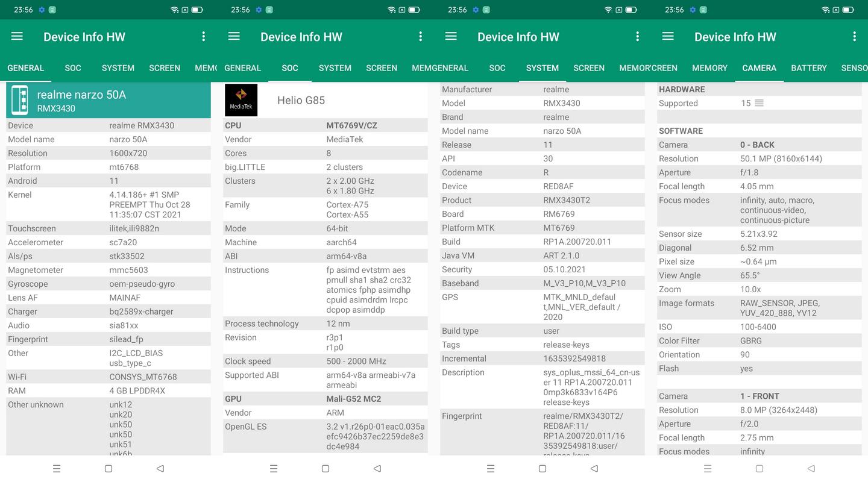The width and height of the screenshot is (868, 482).
Task: Tap the phone icon beside realme narzo 50A
Action: [20, 100]
